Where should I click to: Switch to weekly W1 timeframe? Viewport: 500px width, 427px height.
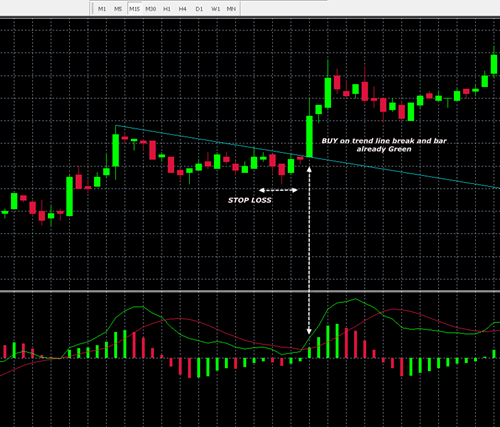pyautogui.click(x=215, y=9)
